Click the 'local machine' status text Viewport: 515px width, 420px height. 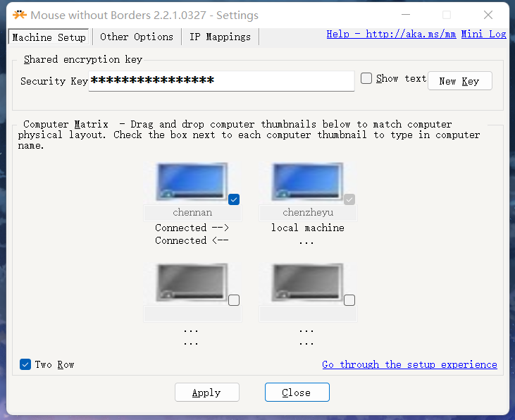pyautogui.click(x=308, y=228)
